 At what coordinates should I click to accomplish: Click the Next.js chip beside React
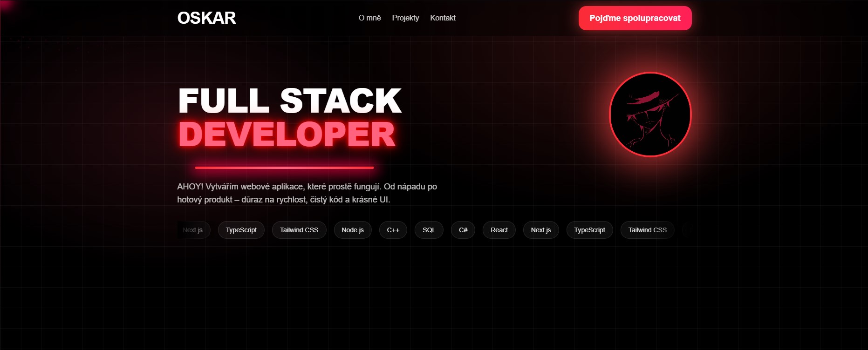[540, 230]
